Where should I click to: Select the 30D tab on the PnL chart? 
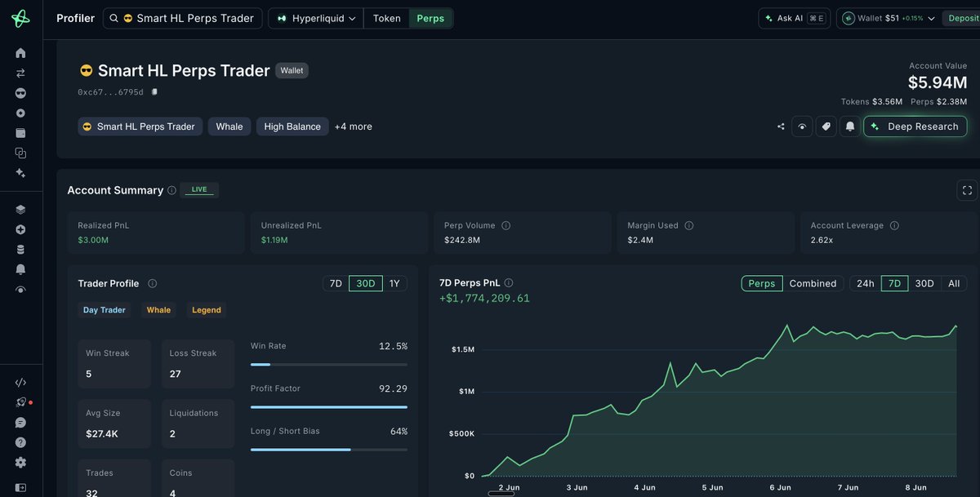[924, 283]
